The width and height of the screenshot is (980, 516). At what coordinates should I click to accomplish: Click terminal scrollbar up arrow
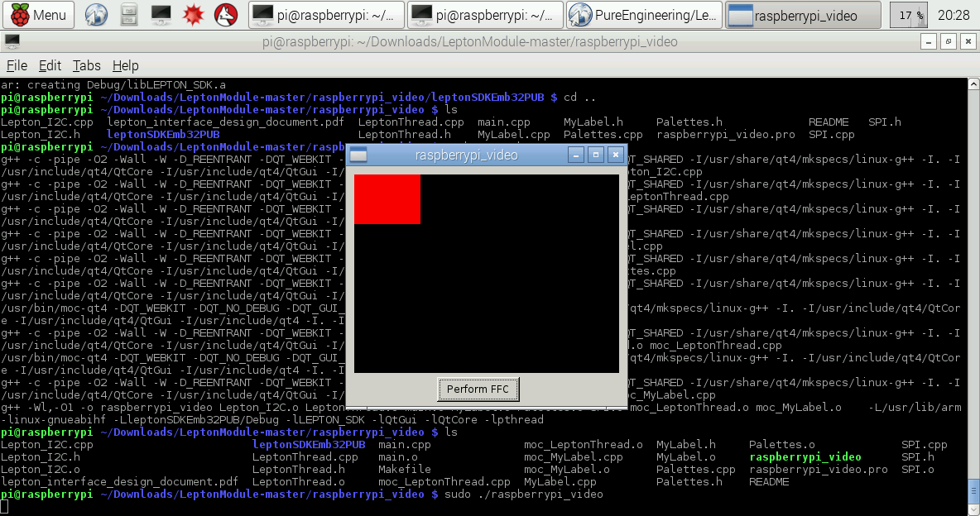973,84
